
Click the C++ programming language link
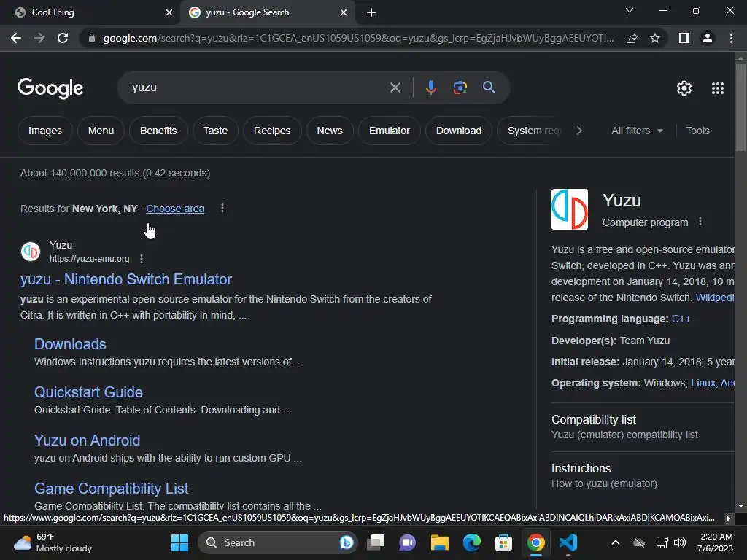[681, 319]
